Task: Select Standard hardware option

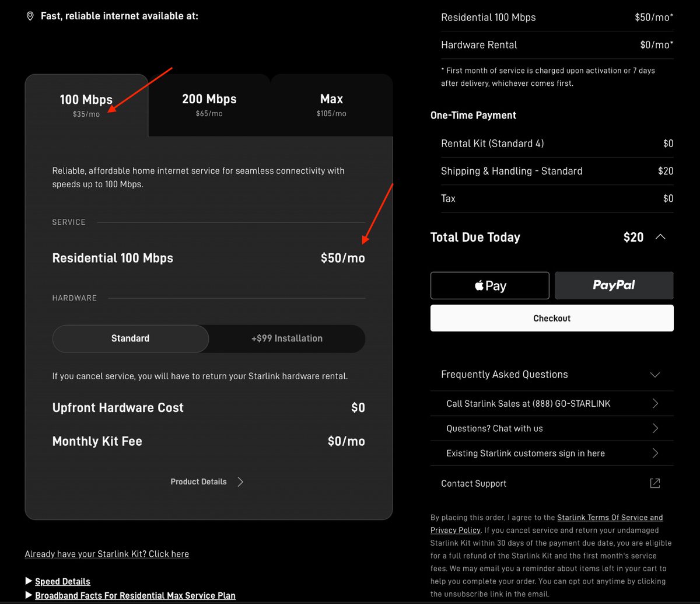Action: (131, 338)
